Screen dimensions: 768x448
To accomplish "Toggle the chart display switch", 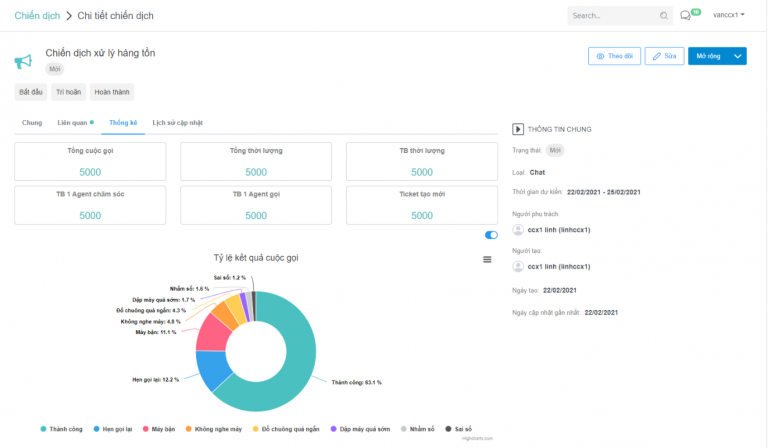I will click(x=491, y=235).
